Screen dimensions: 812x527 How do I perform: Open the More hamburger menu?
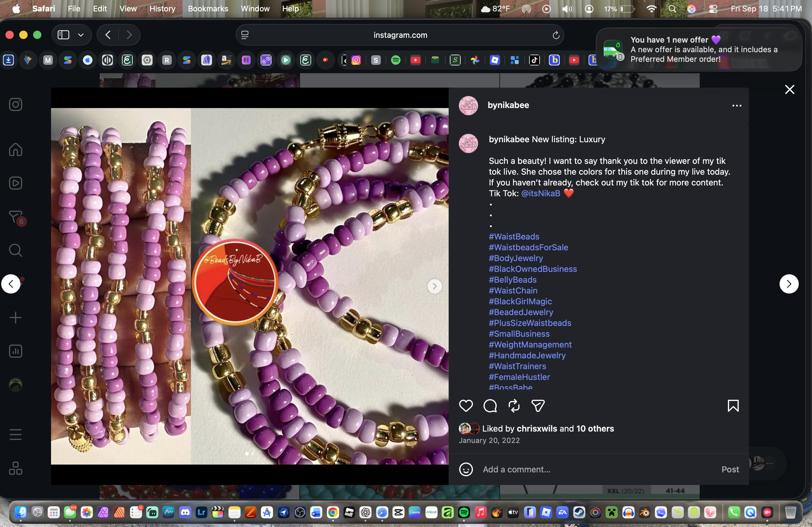[x=16, y=435]
